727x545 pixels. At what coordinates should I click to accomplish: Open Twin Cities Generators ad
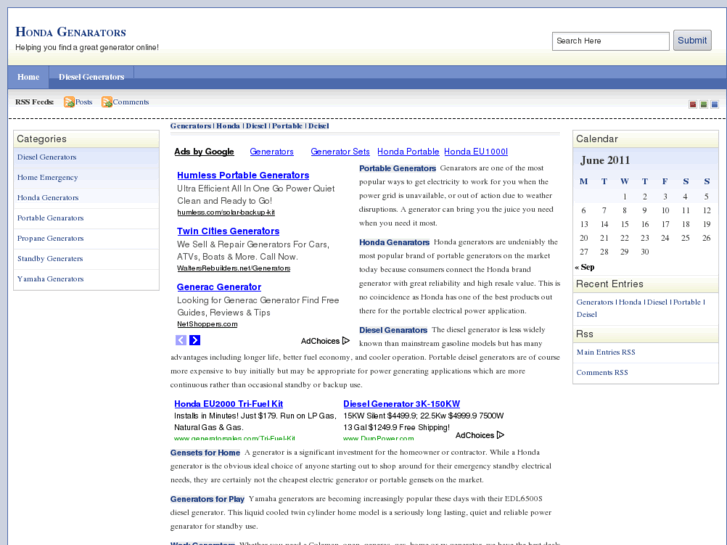(228, 231)
